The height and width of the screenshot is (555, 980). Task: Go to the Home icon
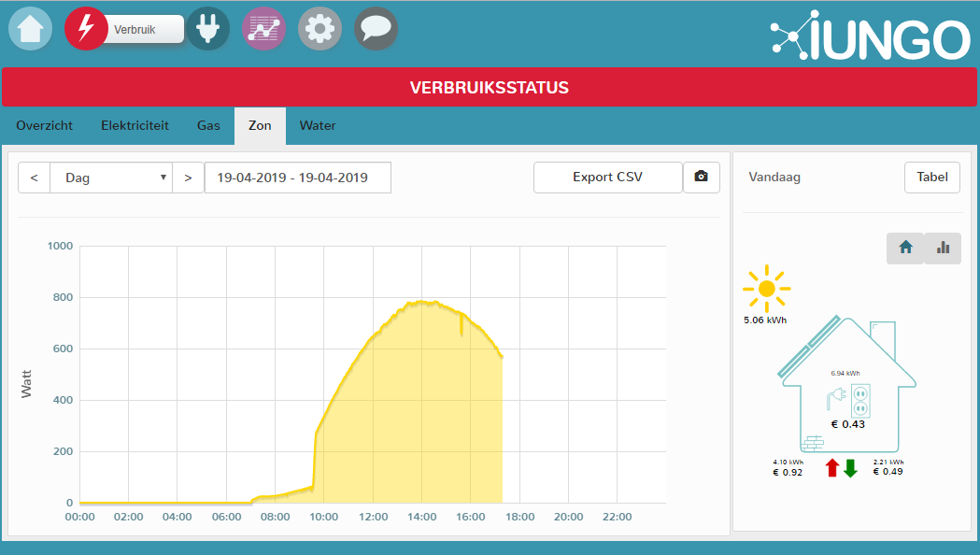(31, 29)
